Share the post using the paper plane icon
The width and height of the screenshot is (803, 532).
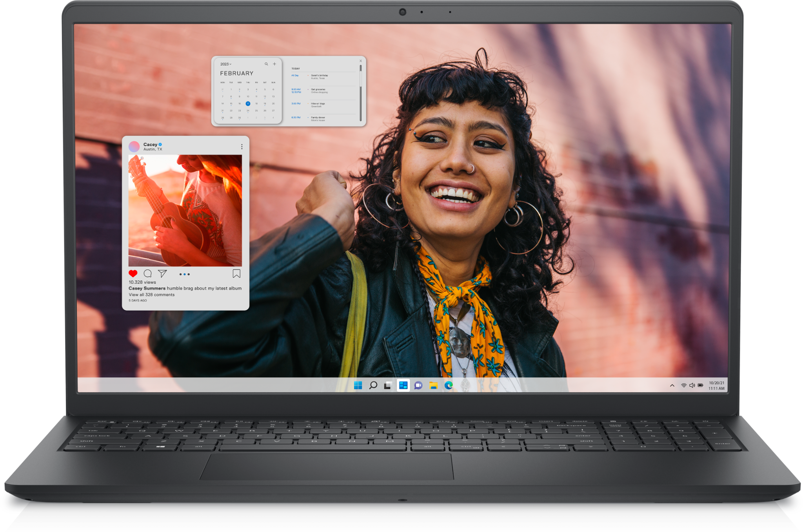(x=162, y=273)
